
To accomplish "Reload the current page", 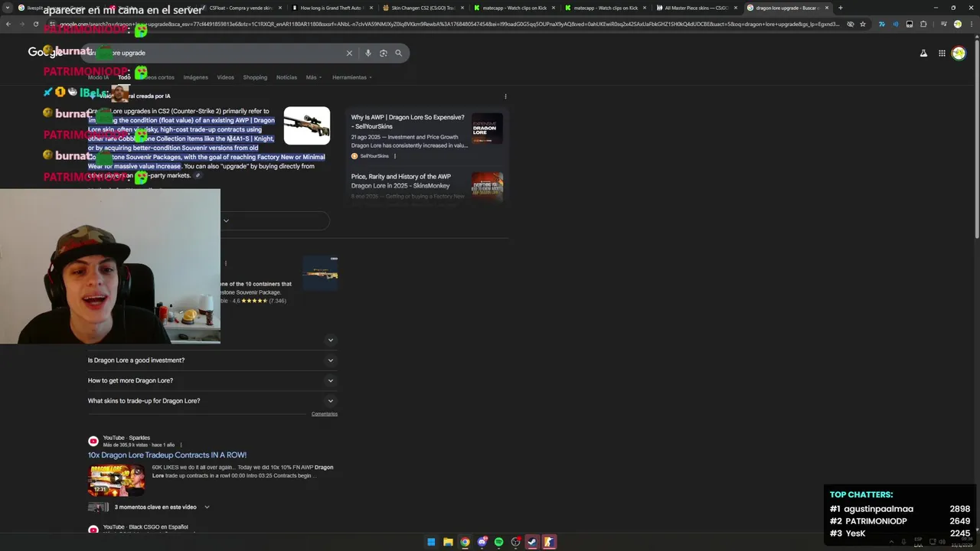I will click(x=35, y=24).
